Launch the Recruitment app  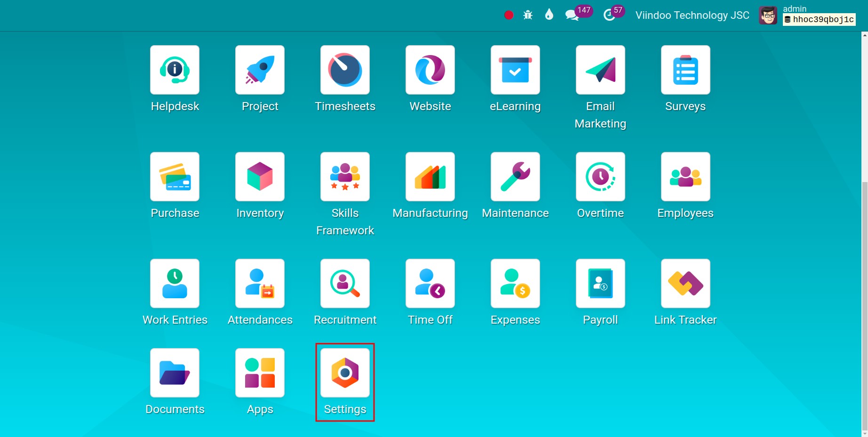345,284
